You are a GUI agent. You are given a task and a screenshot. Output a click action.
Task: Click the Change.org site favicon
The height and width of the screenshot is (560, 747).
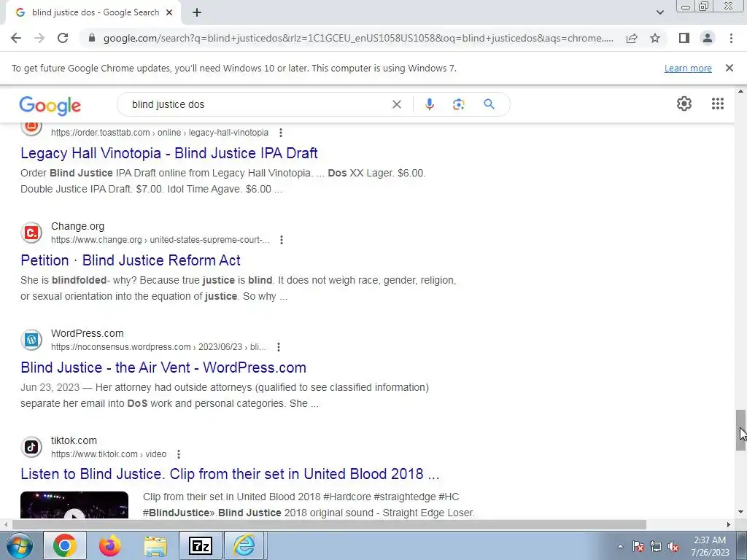click(x=31, y=233)
